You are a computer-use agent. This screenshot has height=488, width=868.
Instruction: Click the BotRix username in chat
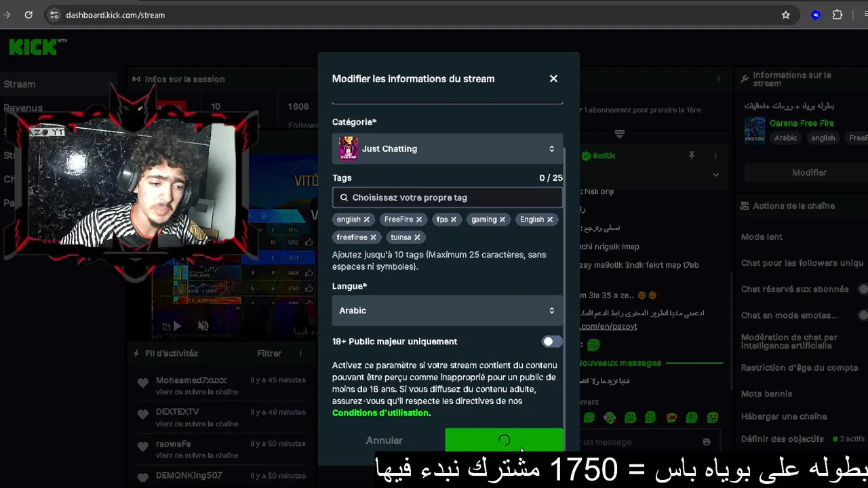[604, 156]
